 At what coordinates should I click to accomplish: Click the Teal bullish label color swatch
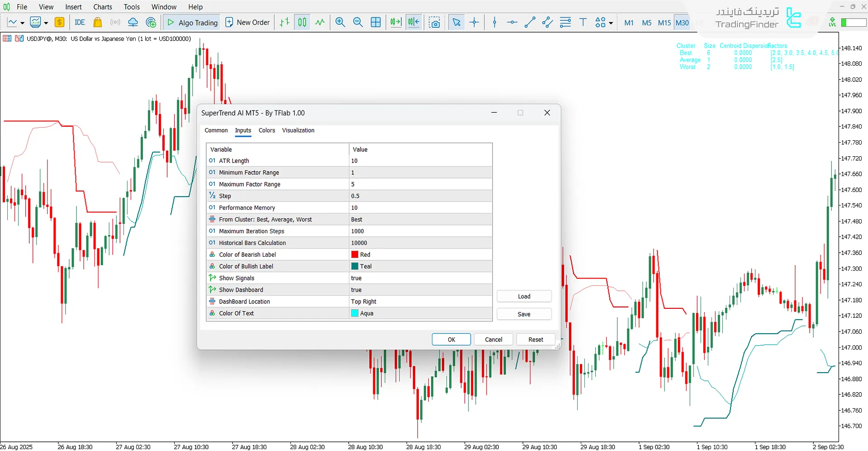355,266
